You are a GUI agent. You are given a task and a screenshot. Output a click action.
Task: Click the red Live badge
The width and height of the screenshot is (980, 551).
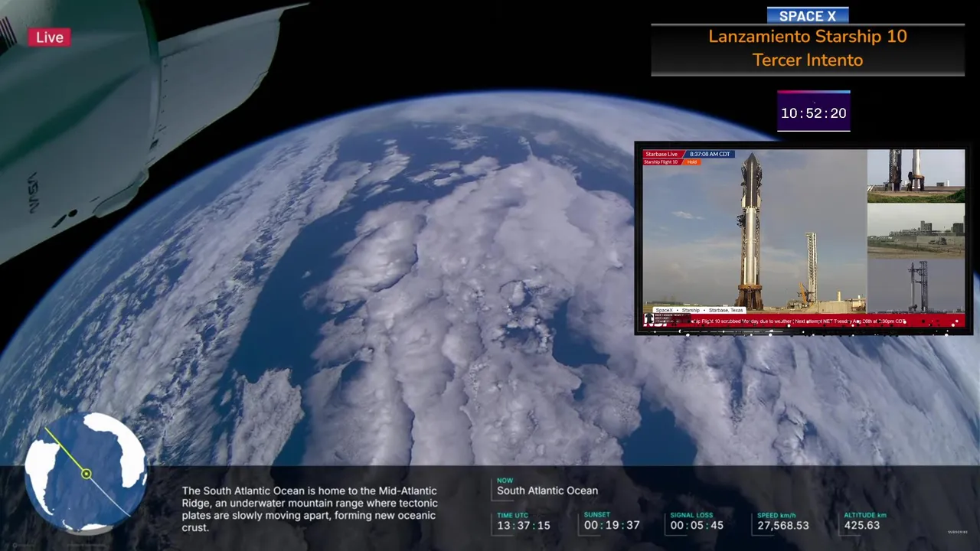50,37
